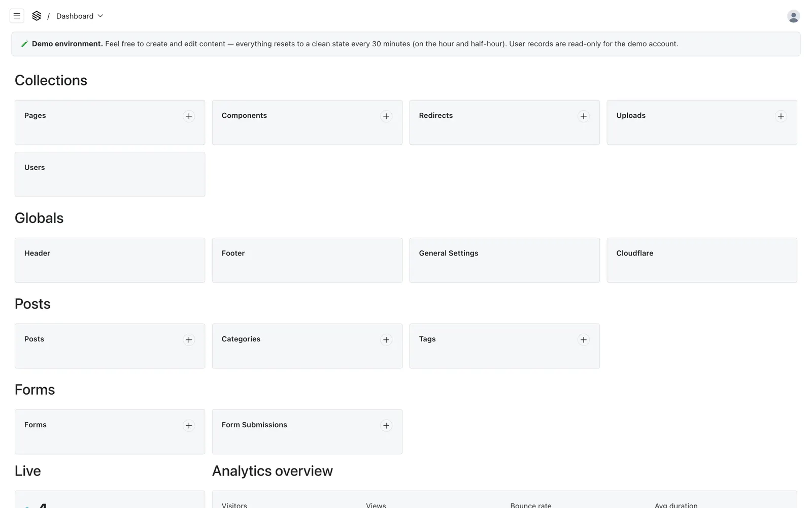Open the Redirects collection card
812x508 pixels.
coord(504,122)
